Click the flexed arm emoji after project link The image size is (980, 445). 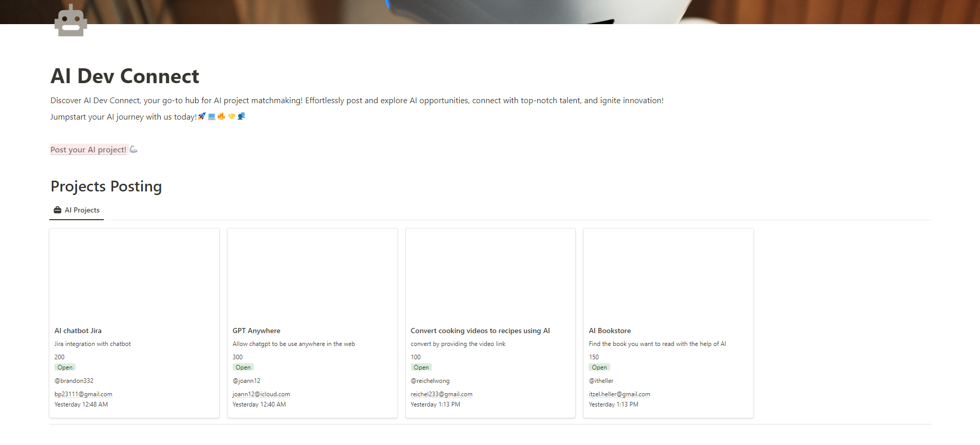134,149
